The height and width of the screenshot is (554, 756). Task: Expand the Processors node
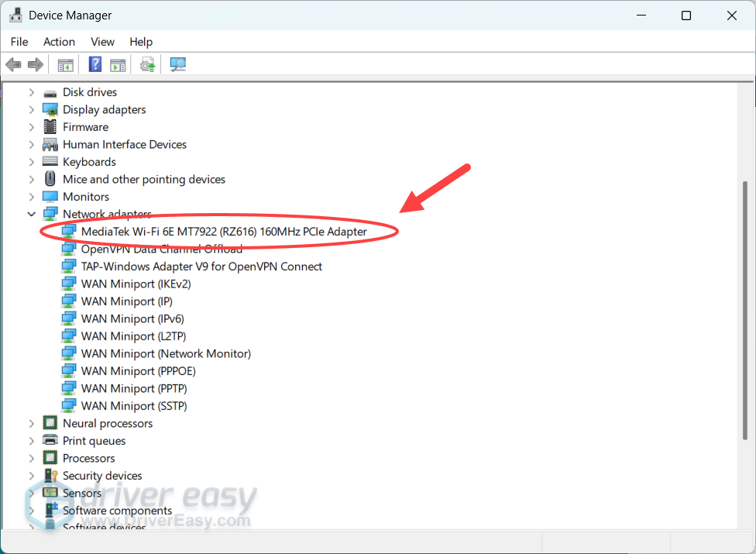[x=31, y=458]
